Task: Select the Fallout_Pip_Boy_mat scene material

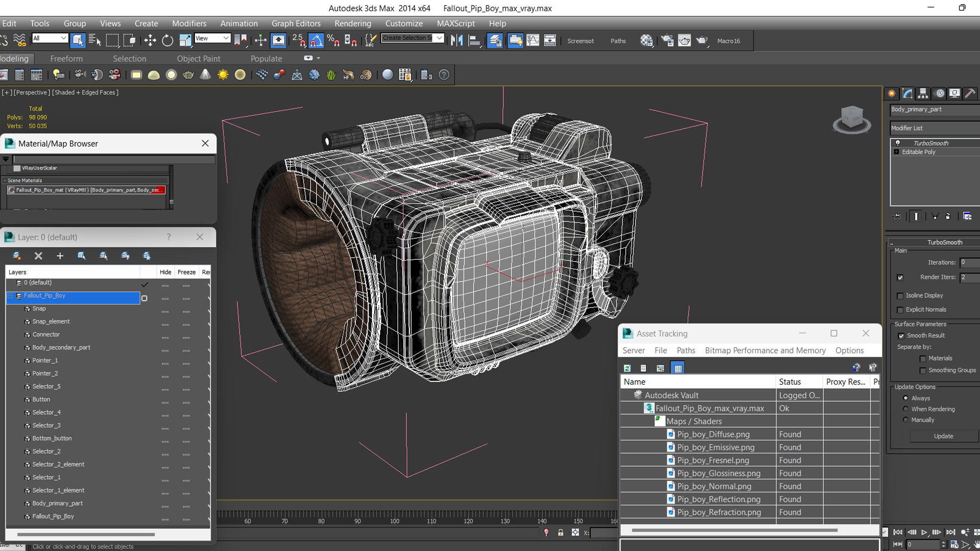Action: tap(86, 190)
